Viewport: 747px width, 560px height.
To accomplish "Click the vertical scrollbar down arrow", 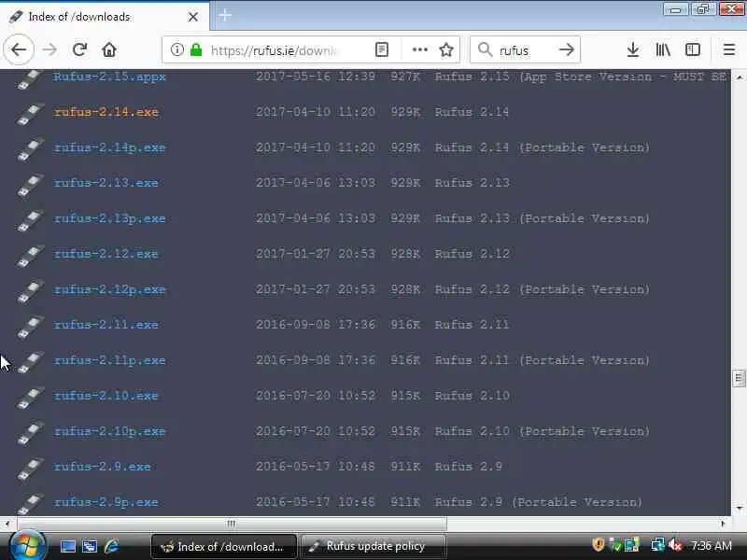I will coord(739,508).
